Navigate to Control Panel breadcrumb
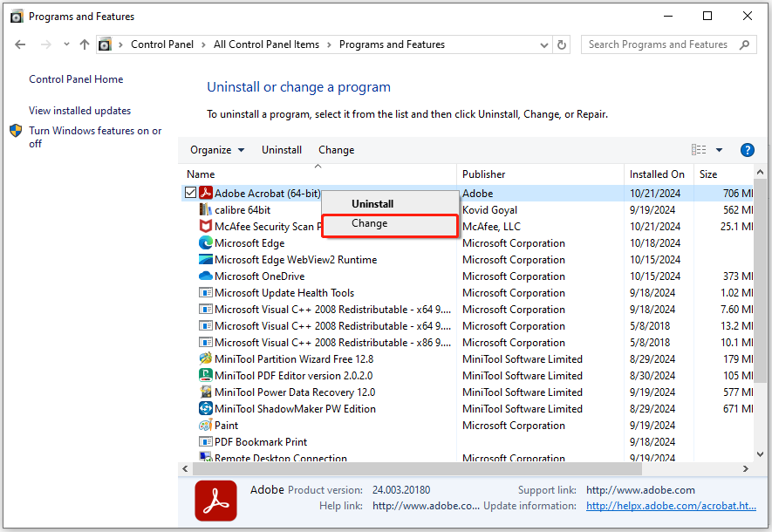Screen dimensions: 772x532 point(162,44)
